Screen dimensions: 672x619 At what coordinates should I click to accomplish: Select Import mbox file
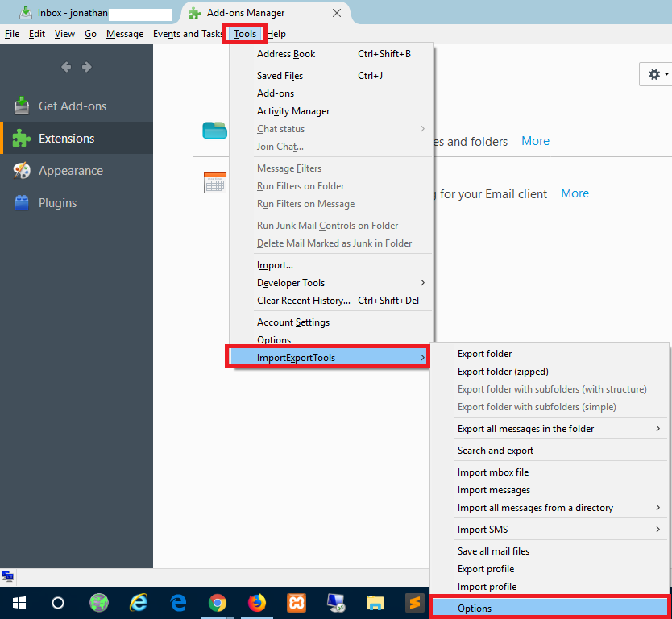click(550, 472)
